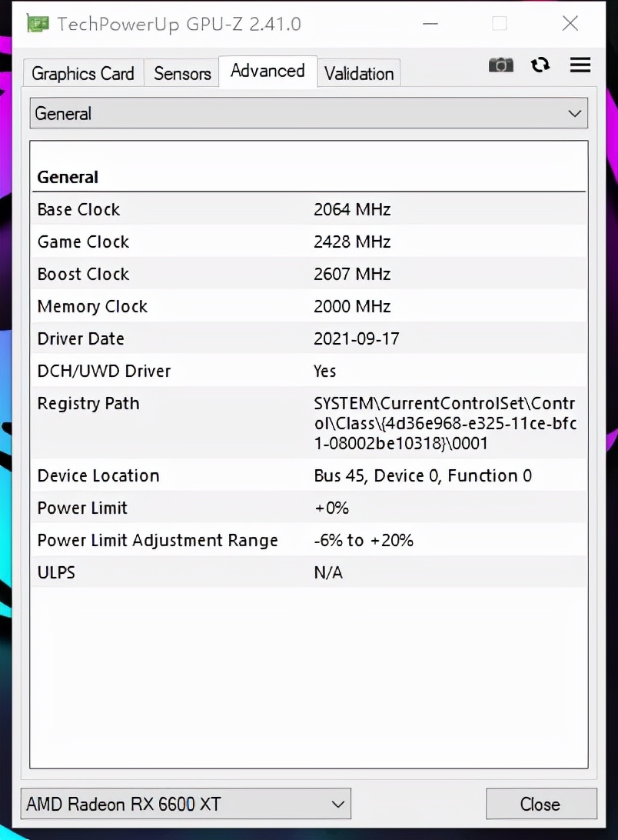Select the Advanced tab
Image resolution: width=618 pixels, height=840 pixels.
[267, 71]
